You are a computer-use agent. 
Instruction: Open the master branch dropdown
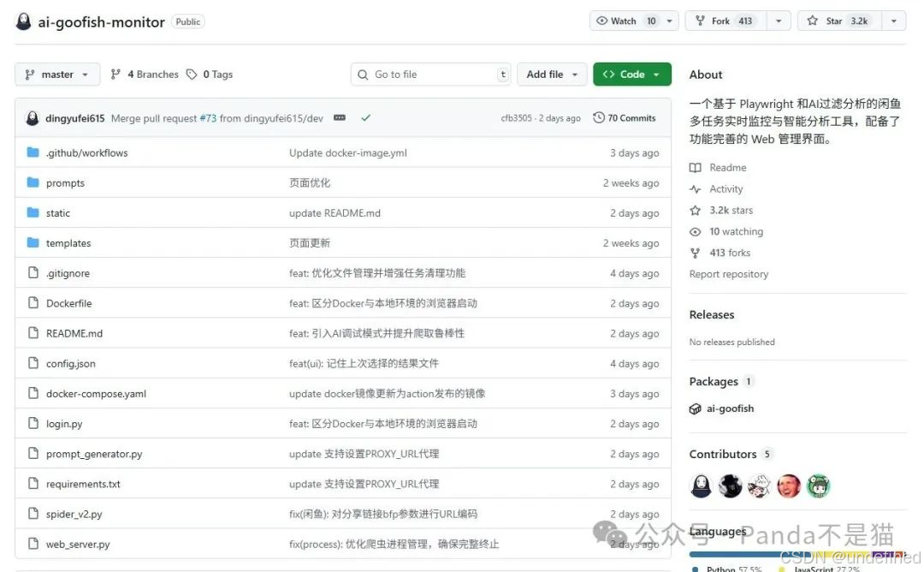pos(57,74)
